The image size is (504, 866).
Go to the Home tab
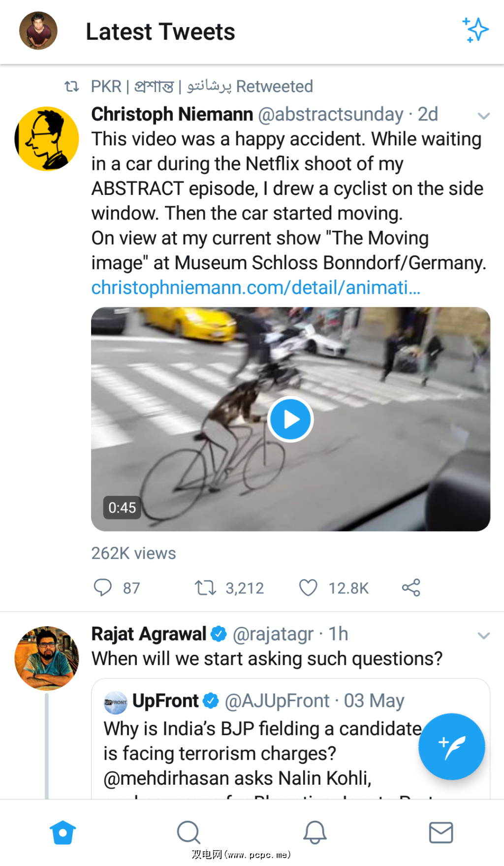pyautogui.click(x=63, y=833)
